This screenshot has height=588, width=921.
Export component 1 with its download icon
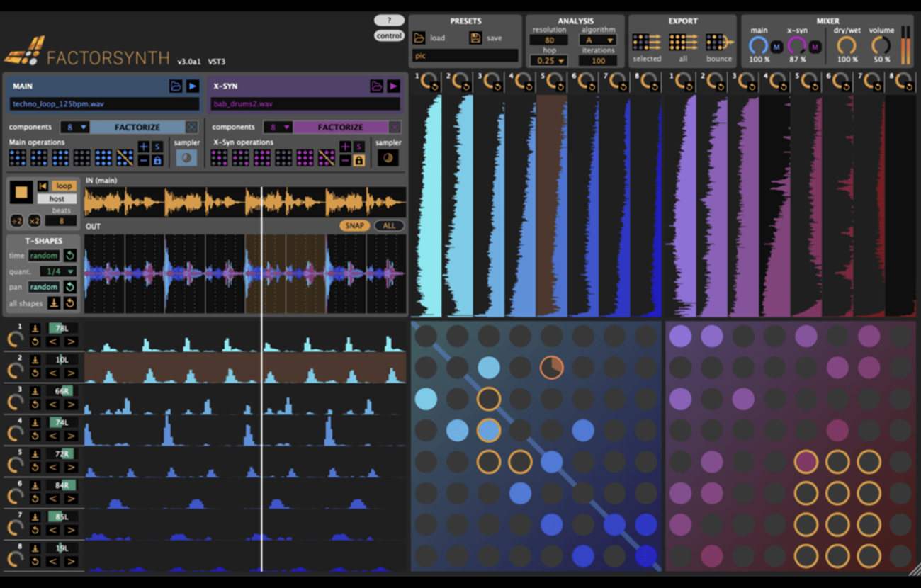(x=35, y=328)
